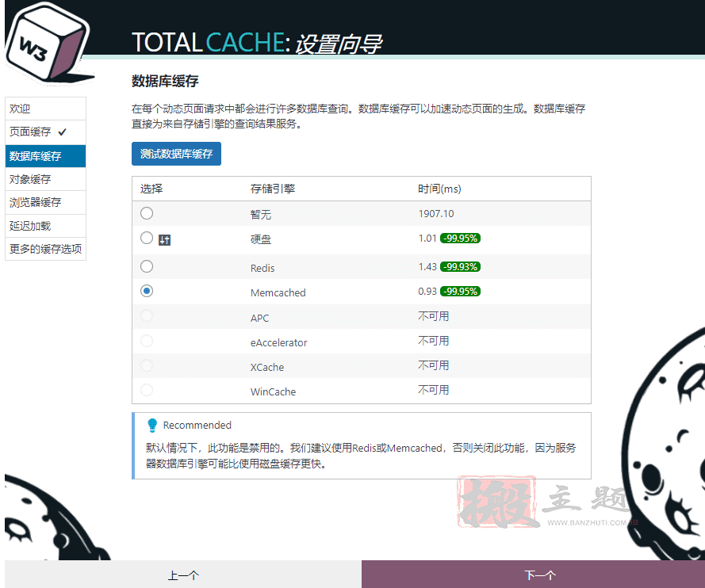Viewport: 705px width, 588px height.
Task: Open the 数据库缓存 sidebar step
Action: pos(45,156)
